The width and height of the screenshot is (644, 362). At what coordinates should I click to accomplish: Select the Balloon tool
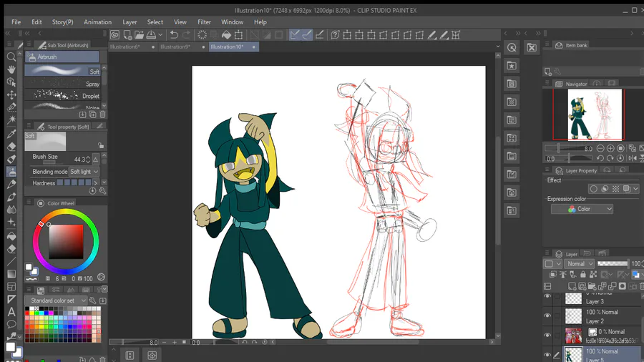(11, 324)
